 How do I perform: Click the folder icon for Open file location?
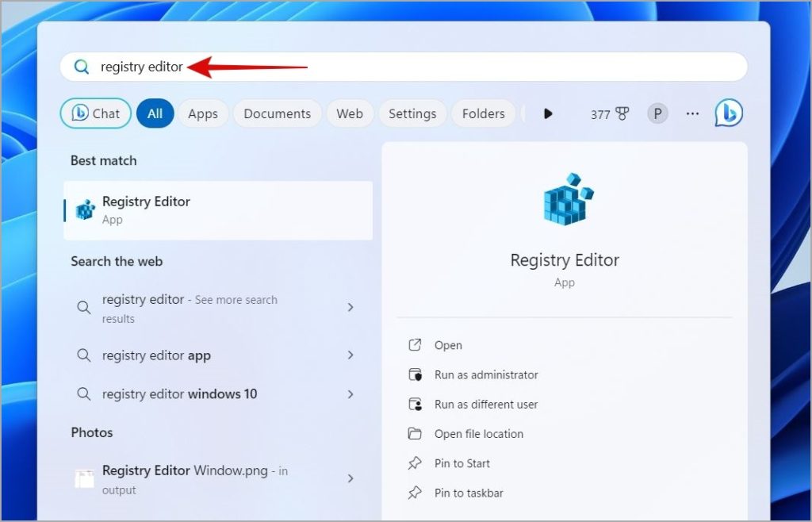[x=415, y=433]
